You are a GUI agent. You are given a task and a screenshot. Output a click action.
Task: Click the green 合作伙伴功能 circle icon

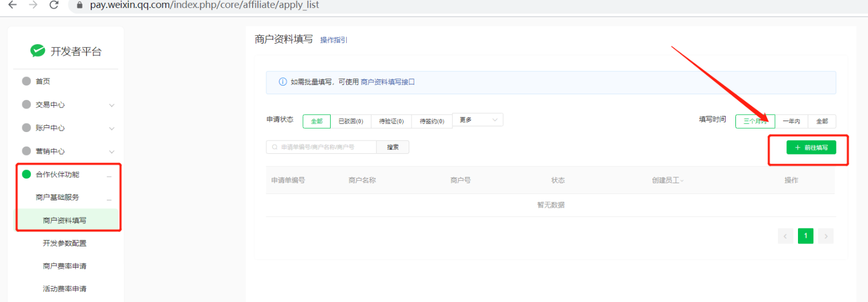click(x=26, y=175)
